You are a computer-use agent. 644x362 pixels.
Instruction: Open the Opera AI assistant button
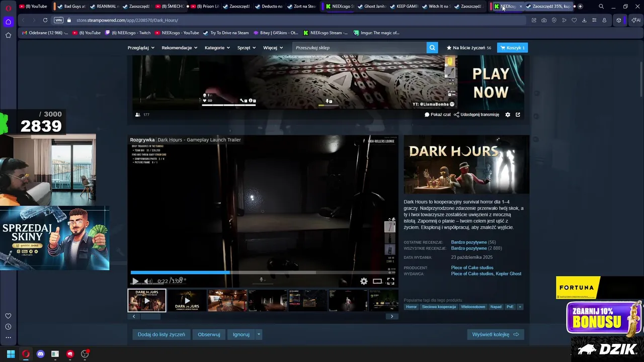pyautogui.click(x=635, y=20)
